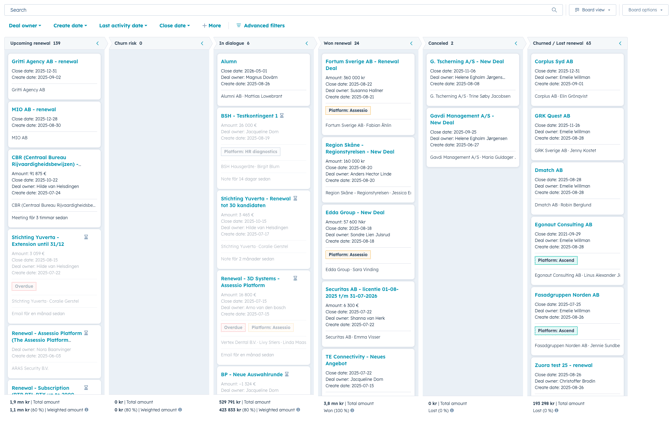The width and height of the screenshot is (670, 421).
Task: Open the Close date filter dropdown
Action: [x=174, y=26]
